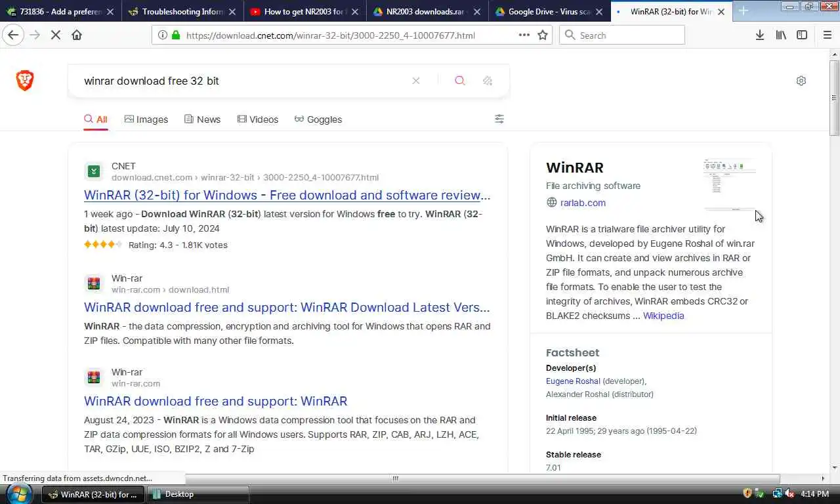
Task: Click the CNET result favicon
Action: (x=94, y=171)
